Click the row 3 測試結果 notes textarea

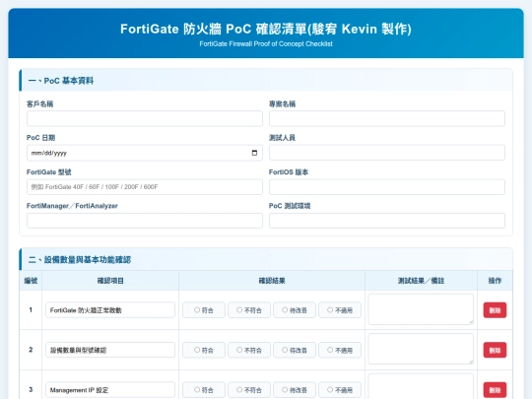(421, 386)
